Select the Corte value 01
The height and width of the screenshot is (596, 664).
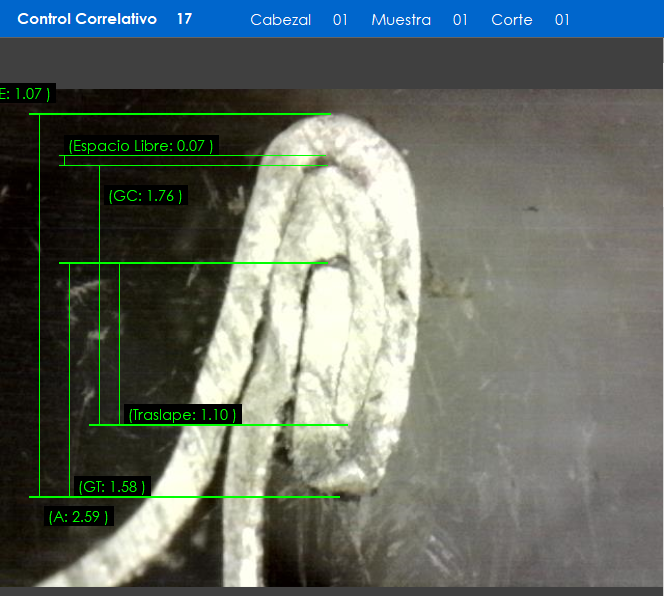coord(562,20)
